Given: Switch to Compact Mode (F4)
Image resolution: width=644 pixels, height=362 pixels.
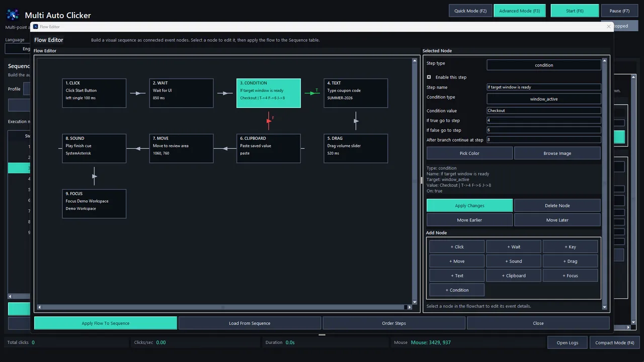Looking at the screenshot, I should point(614,343).
